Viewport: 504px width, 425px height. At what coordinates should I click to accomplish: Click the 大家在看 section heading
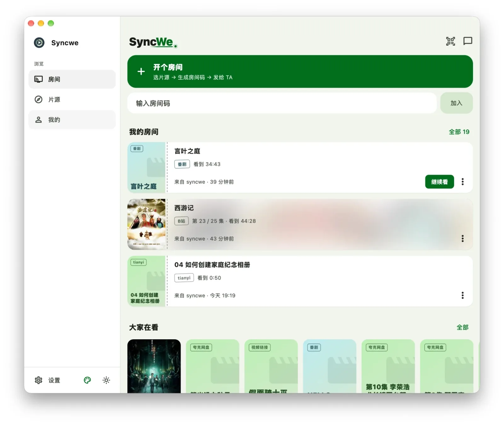click(x=144, y=327)
